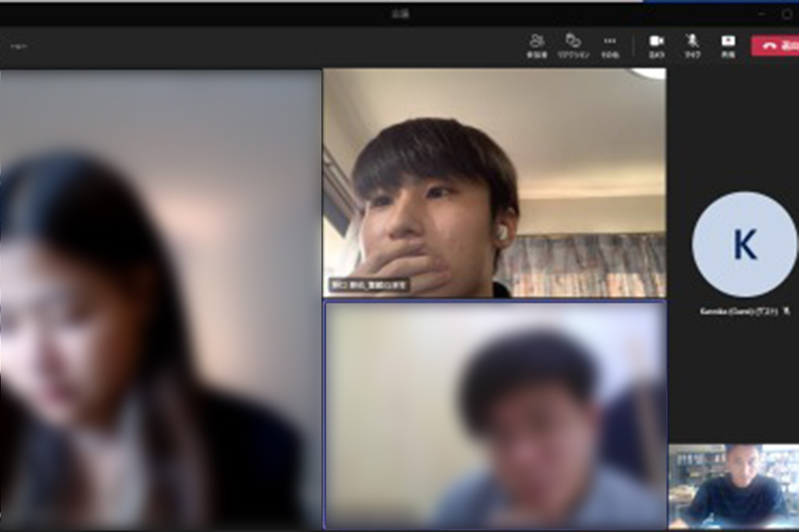Click the share screen icon
This screenshot has height=532, width=799.
[728, 44]
